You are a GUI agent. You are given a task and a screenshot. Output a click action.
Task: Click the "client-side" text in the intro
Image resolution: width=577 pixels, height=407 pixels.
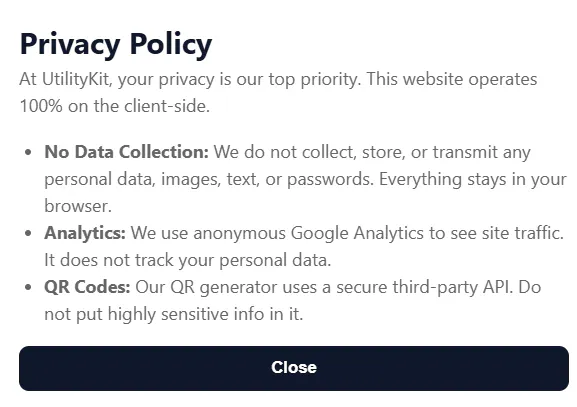pyautogui.click(x=167, y=106)
